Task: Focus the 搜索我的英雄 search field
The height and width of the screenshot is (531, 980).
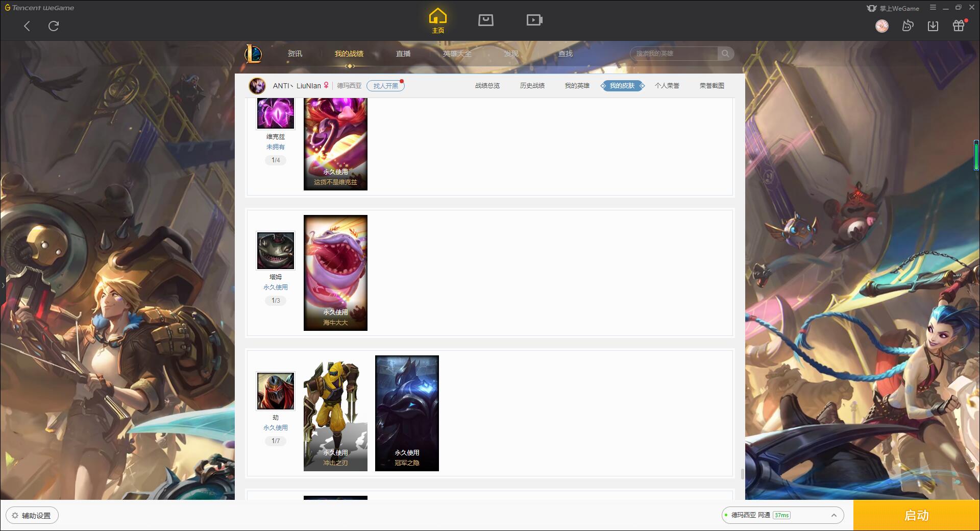Action: pyautogui.click(x=674, y=54)
